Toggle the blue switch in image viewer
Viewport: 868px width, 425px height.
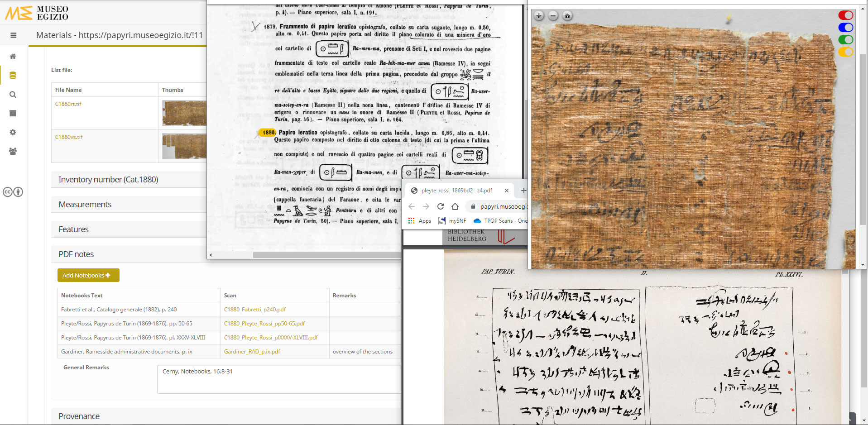pos(845,28)
